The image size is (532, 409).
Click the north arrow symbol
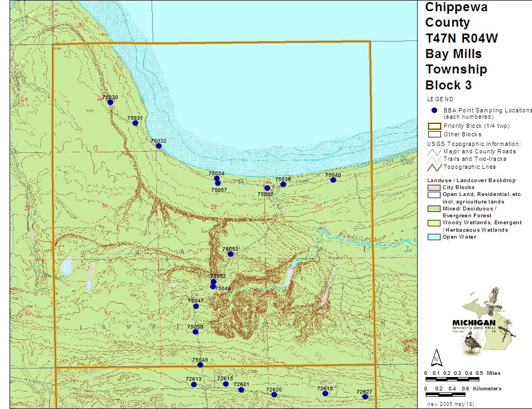(x=436, y=357)
